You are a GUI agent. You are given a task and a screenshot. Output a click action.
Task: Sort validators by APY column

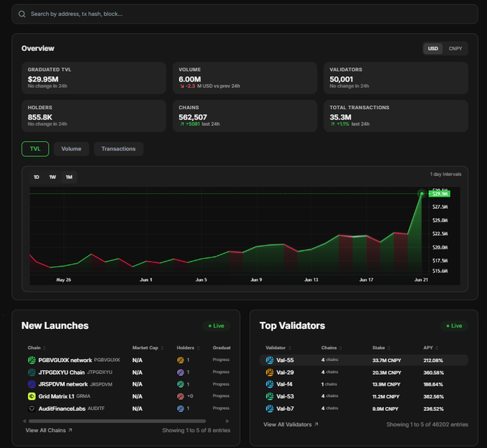click(431, 348)
